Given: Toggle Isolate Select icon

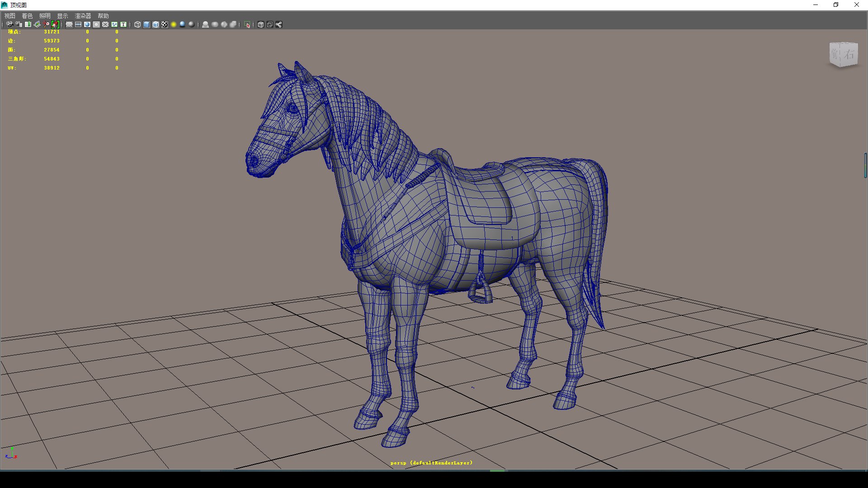Looking at the screenshot, I should pyautogui.click(x=247, y=24).
